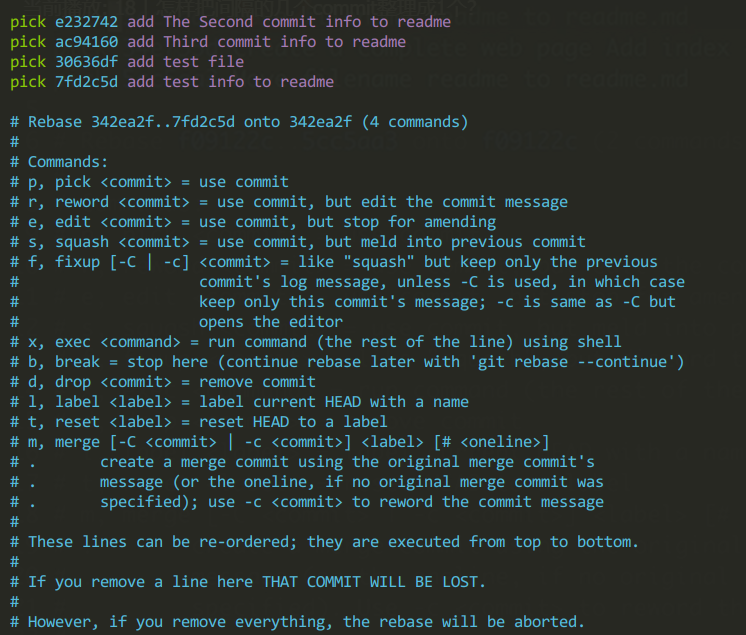Screen dimensions: 746x635
Task: Click the 'Rebase 342ea2f..7fd2c5d onto' comment line
Action: (x=239, y=122)
